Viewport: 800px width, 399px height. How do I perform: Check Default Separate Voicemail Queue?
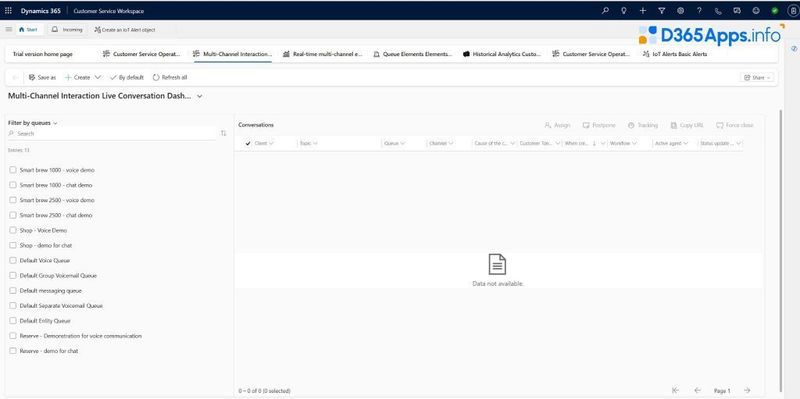pyautogui.click(x=13, y=306)
